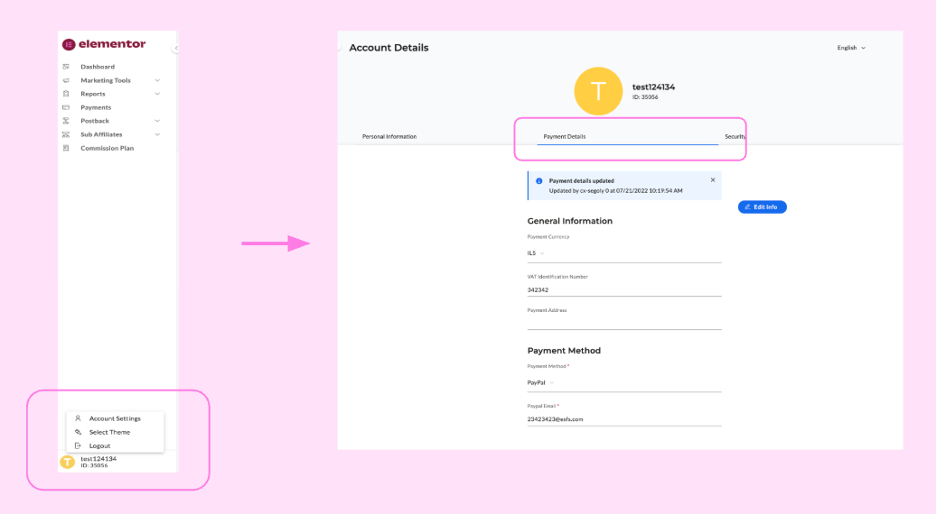Click the Select Theme paint icon

click(x=78, y=432)
